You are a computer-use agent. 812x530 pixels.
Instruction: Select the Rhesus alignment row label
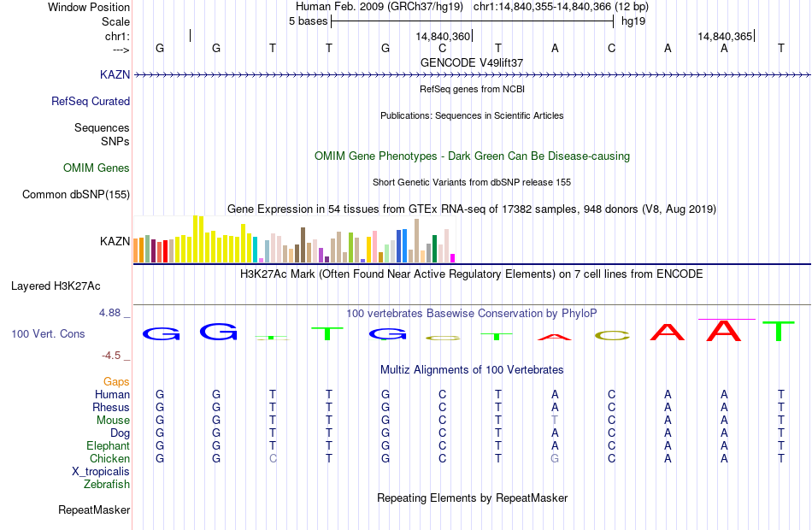coord(111,407)
